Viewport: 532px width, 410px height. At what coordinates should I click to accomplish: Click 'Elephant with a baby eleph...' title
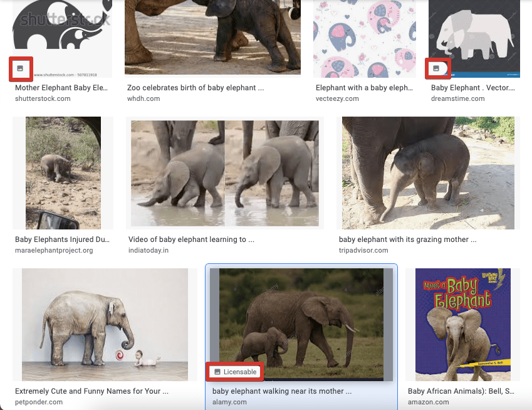(365, 88)
